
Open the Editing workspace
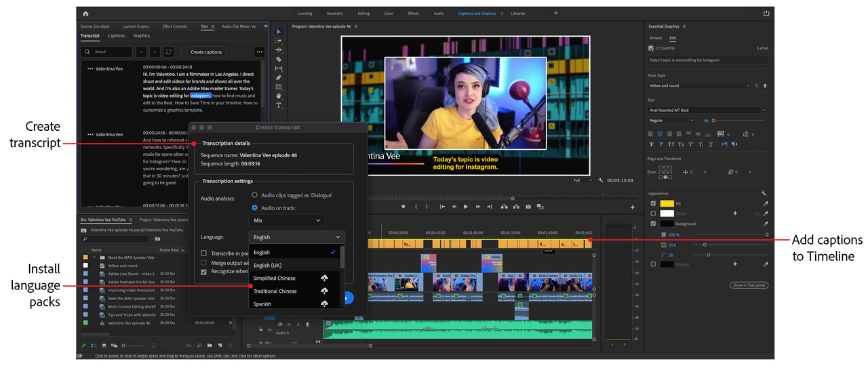[364, 13]
